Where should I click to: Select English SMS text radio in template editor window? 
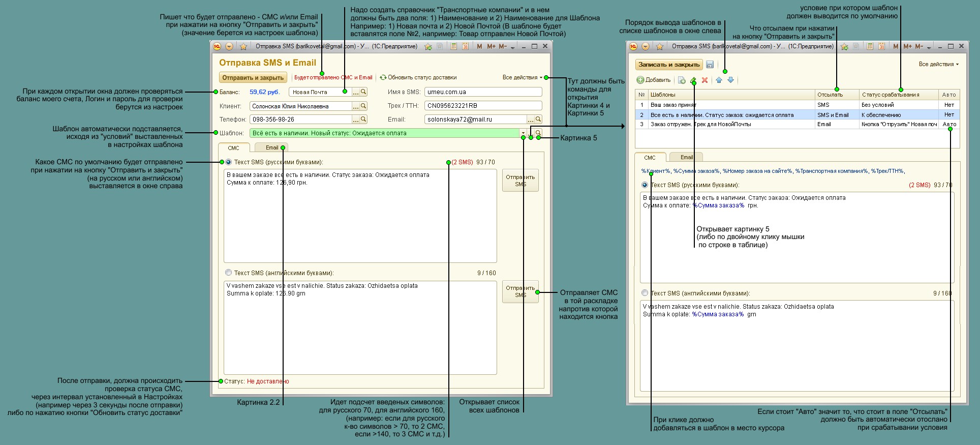pos(645,293)
